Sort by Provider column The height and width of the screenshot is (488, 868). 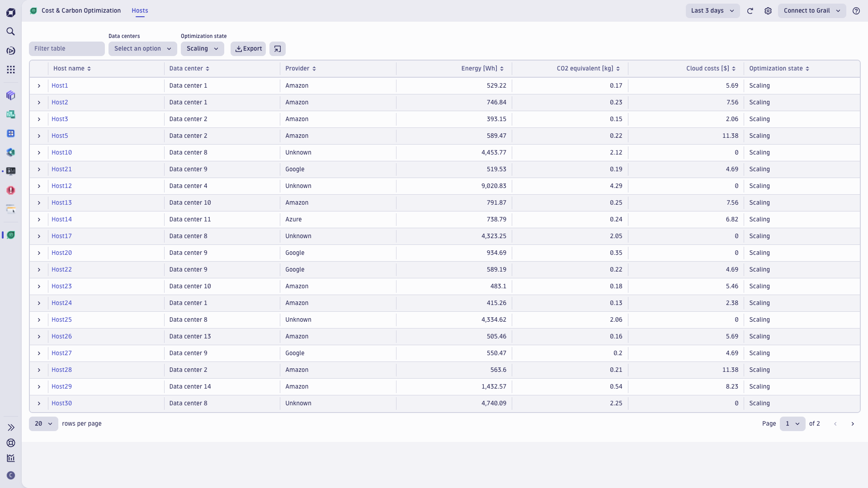click(x=301, y=69)
